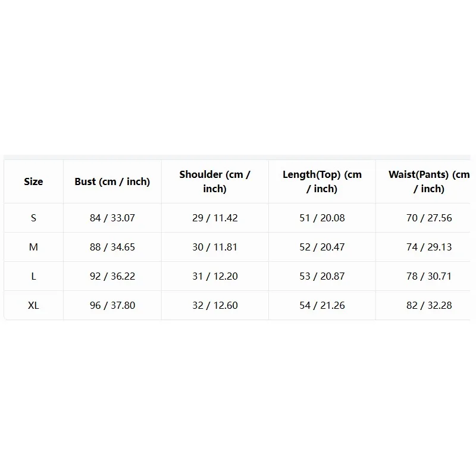Click waist value 82 / 32.28

[x=429, y=305]
